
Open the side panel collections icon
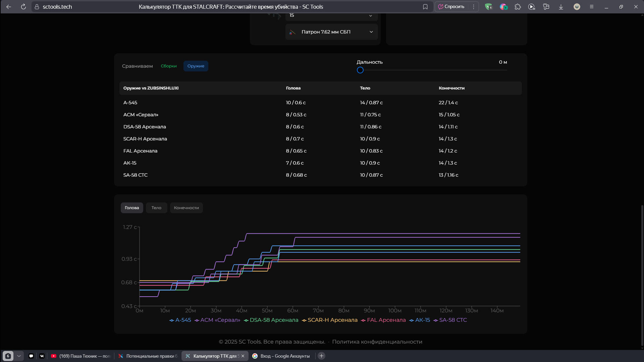coord(546,7)
